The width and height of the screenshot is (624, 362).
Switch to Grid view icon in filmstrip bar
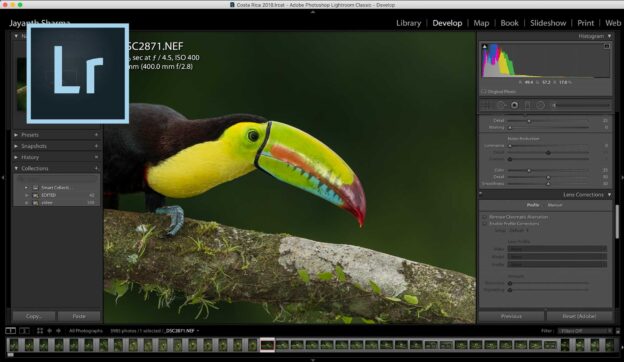point(40,331)
